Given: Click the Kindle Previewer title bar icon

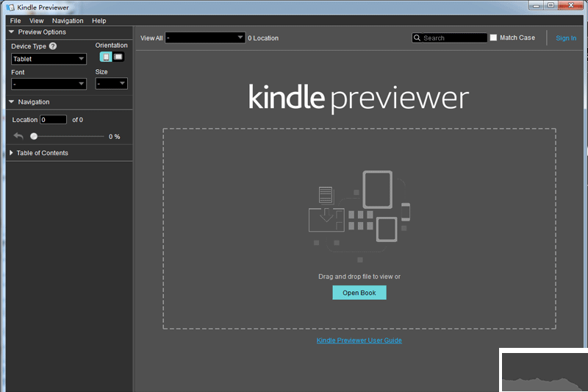Looking at the screenshot, I should tap(10, 7).
